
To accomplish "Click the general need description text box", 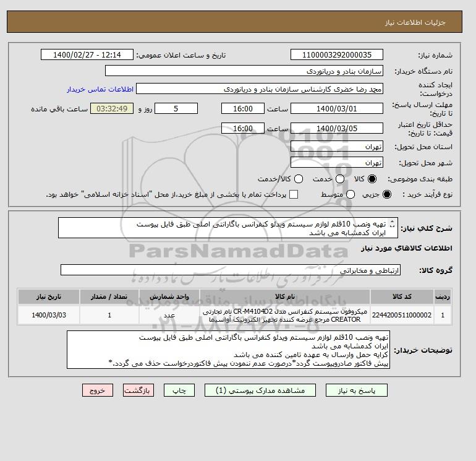I will (227, 228).
